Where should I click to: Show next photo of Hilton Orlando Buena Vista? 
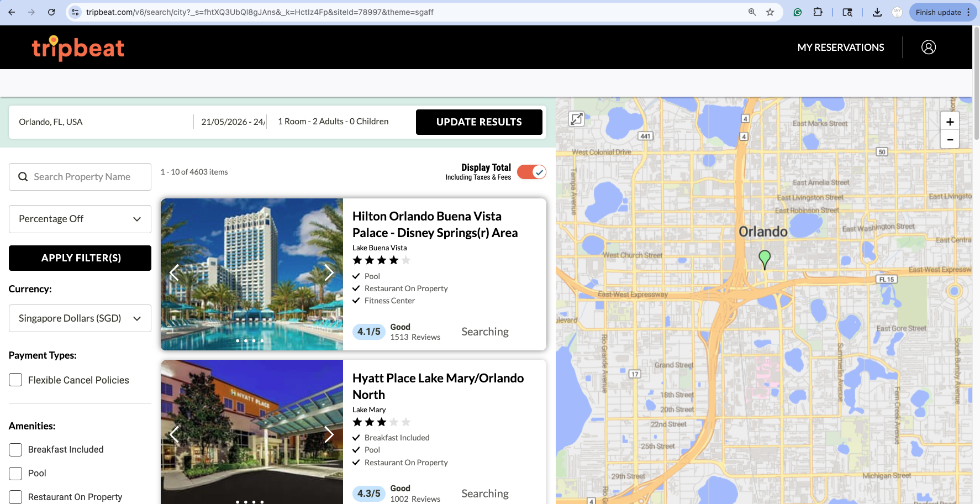pyautogui.click(x=329, y=273)
